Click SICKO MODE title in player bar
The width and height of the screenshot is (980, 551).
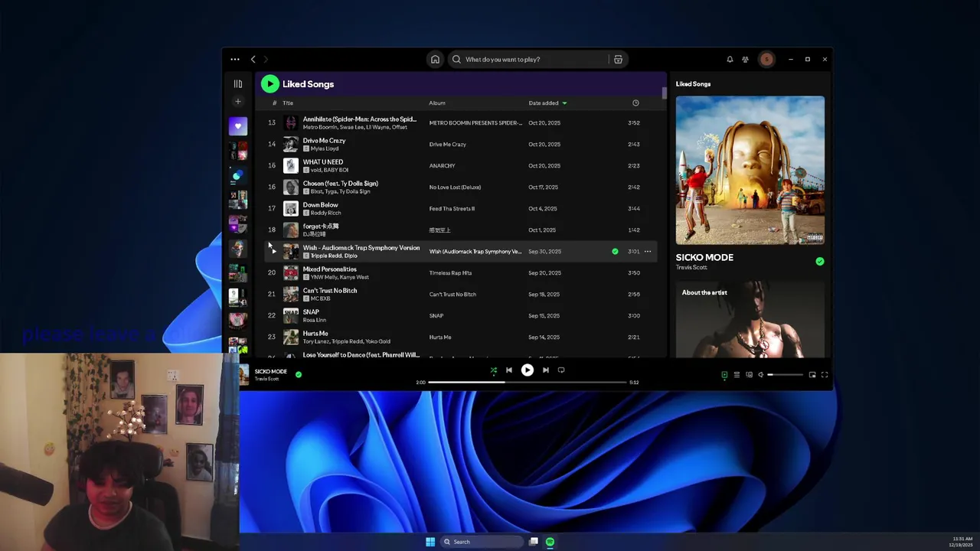[270, 371]
